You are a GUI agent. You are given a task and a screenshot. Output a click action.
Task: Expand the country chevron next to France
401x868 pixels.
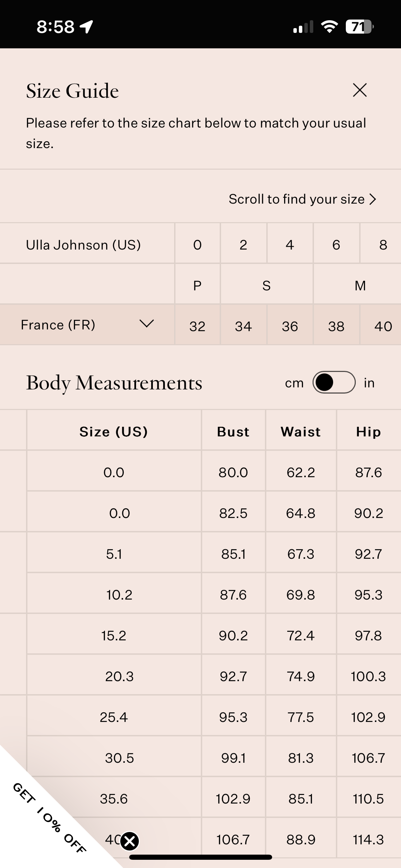(x=147, y=324)
